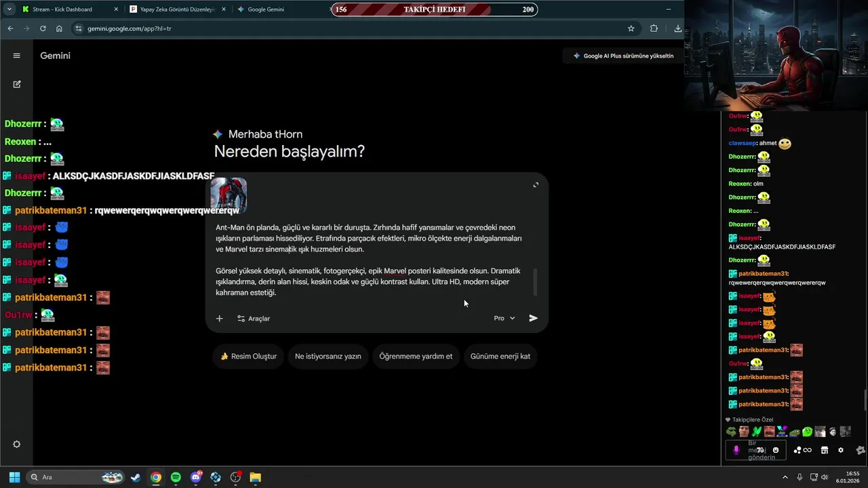
Task: Open browser downloads icon
Action: 677,28
